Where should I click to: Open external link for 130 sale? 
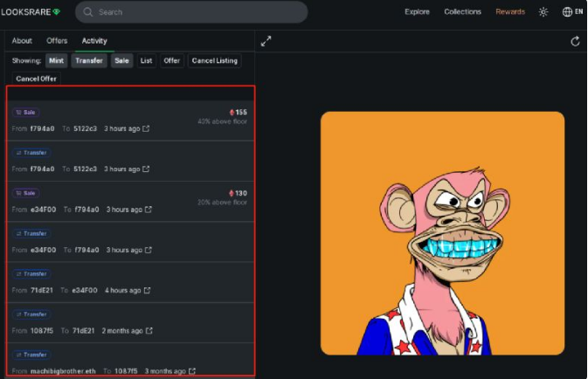point(149,210)
